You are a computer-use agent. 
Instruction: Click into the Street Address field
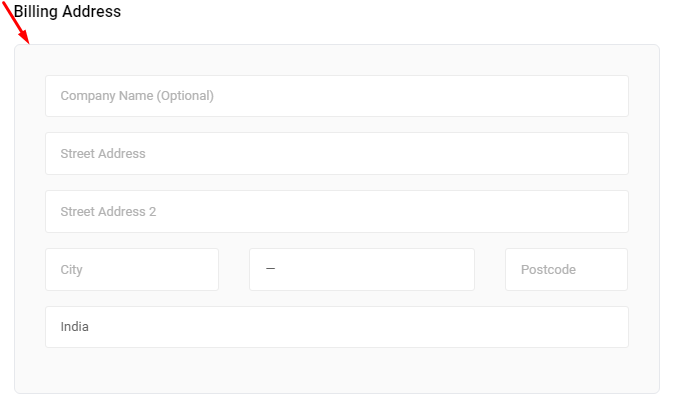point(337,153)
